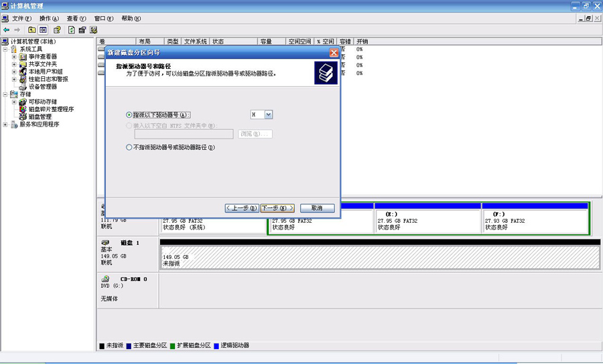Toggle the Show/Hide console tree icon
603x364 pixels.
coord(43,30)
